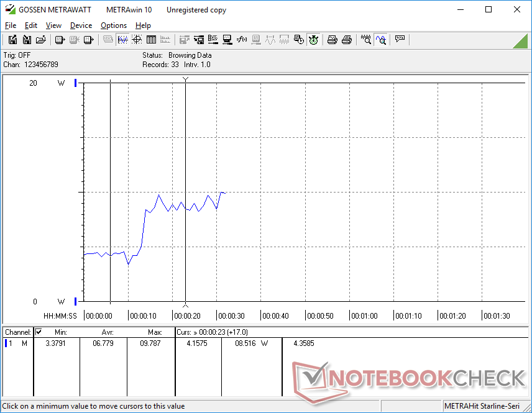Click the printer icon
The image size is (532, 413).
click(x=347, y=40)
